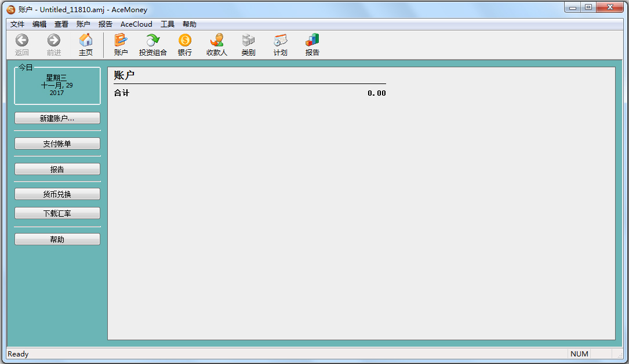
Task: Click the 报告 sidebar button
Action: pyautogui.click(x=57, y=169)
